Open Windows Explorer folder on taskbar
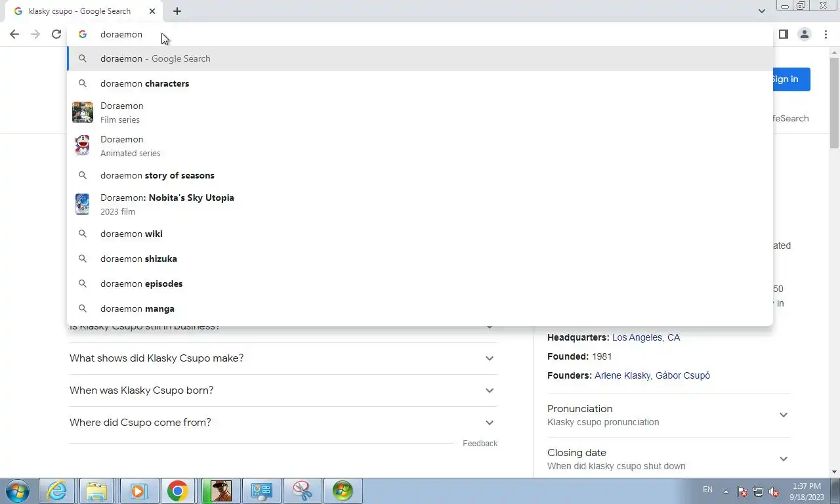The width and height of the screenshot is (840, 504). [97, 491]
